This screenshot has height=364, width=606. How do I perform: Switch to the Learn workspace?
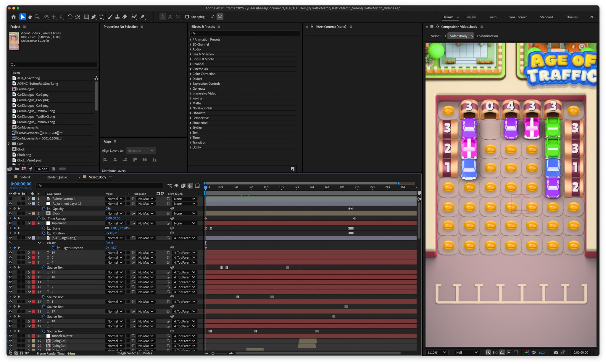pos(492,17)
